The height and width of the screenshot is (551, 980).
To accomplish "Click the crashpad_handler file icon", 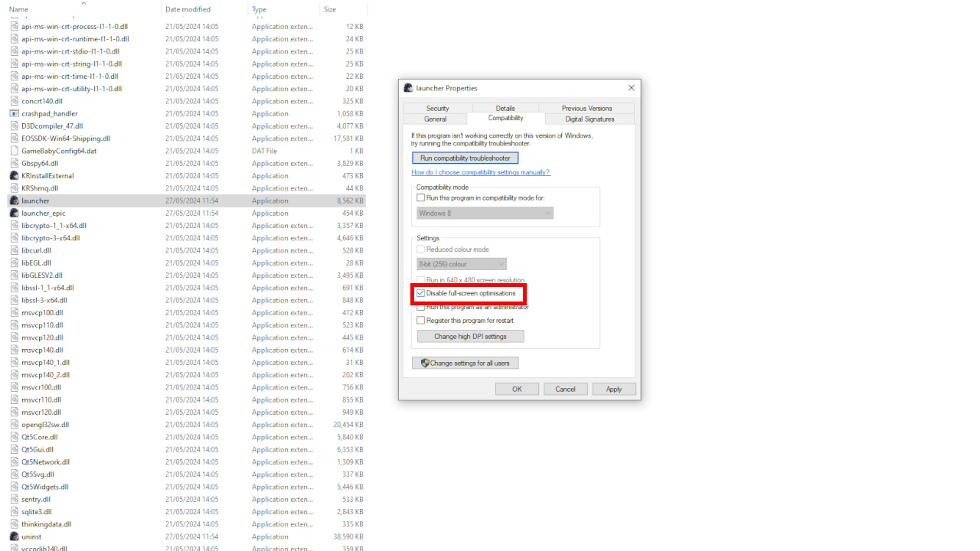I will [14, 113].
